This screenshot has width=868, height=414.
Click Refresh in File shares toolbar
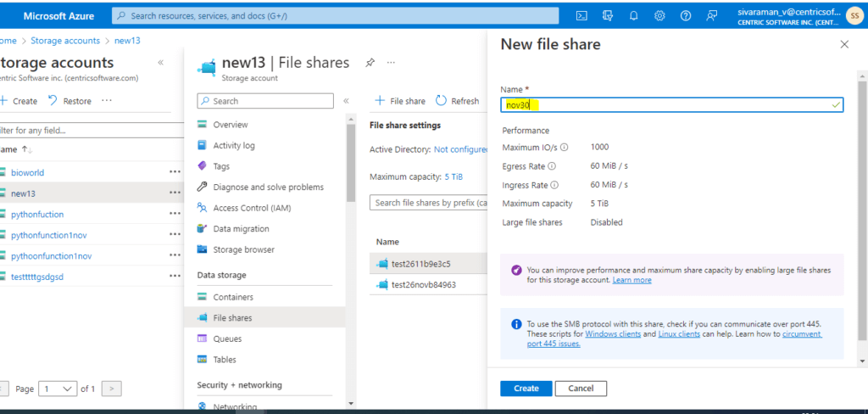coord(458,101)
